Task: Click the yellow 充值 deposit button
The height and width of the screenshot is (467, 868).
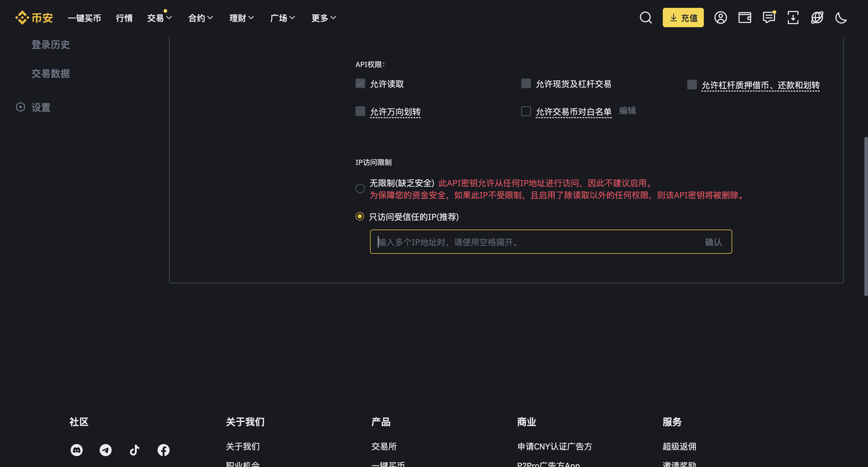Action: click(683, 18)
